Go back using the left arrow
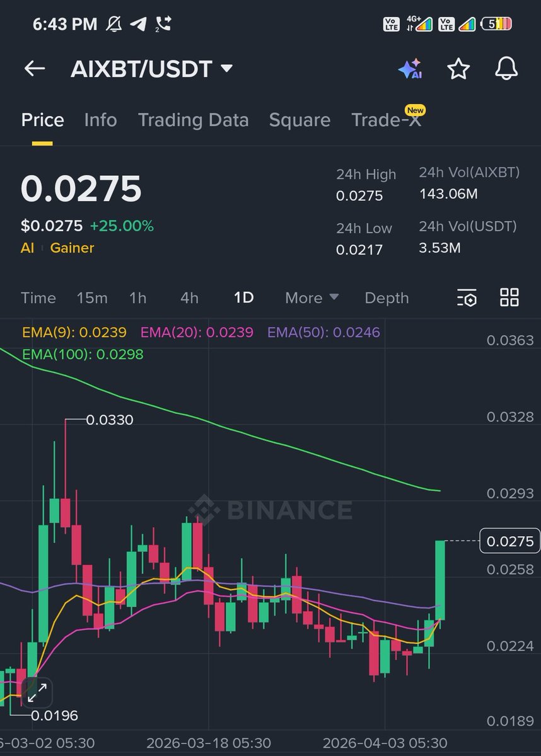 34,69
